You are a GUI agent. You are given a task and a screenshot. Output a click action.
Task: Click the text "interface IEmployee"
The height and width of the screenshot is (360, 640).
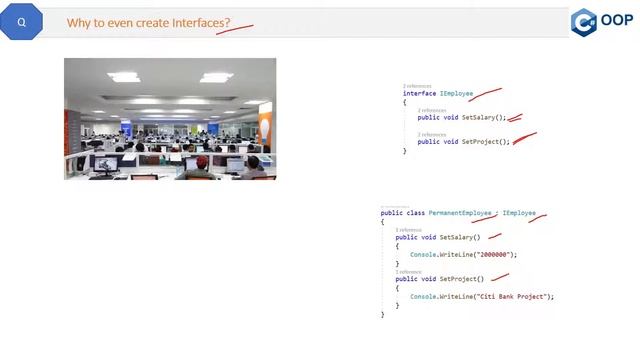(x=438, y=93)
